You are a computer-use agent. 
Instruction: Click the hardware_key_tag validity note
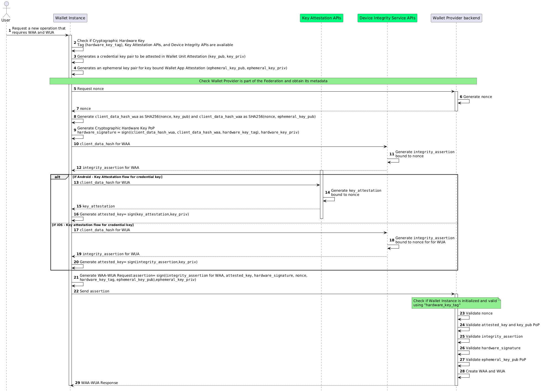click(x=456, y=303)
